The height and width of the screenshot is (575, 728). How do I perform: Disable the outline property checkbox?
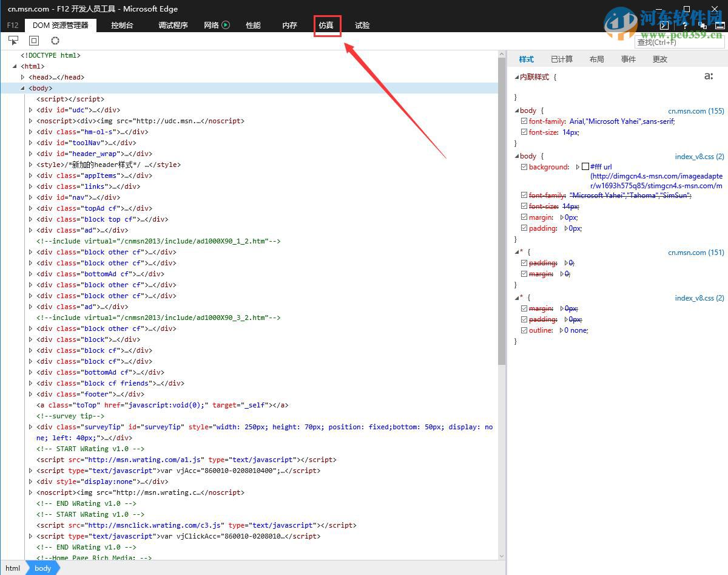(x=524, y=330)
